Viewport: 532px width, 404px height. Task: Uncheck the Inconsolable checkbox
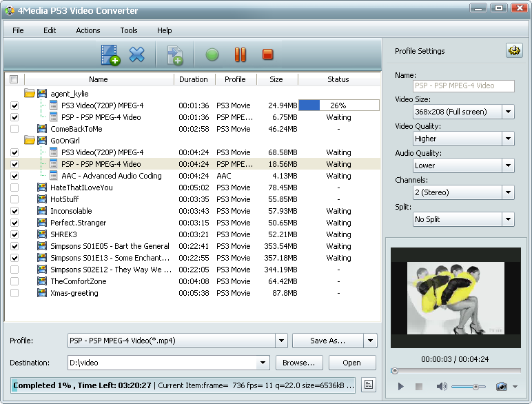tap(14, 211)
